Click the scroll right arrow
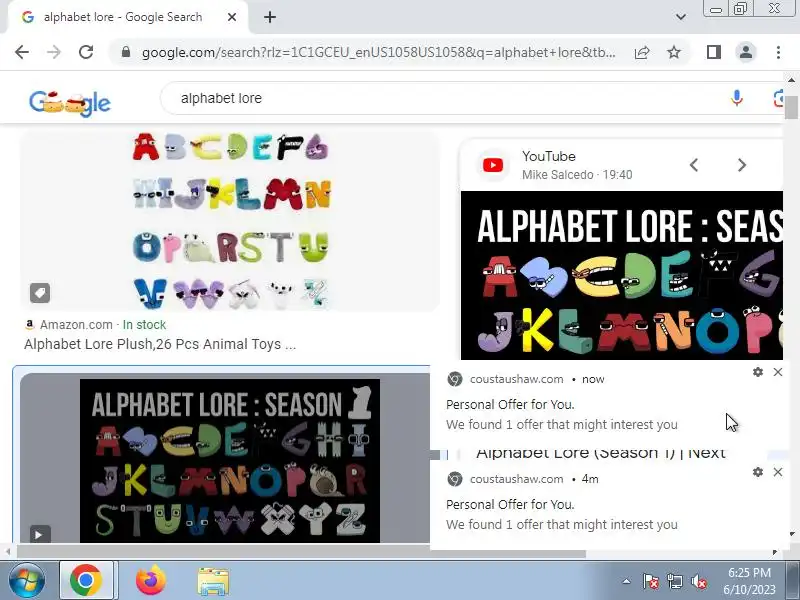The height and width of the screenshot is (600, 800). tap(774, 552)
